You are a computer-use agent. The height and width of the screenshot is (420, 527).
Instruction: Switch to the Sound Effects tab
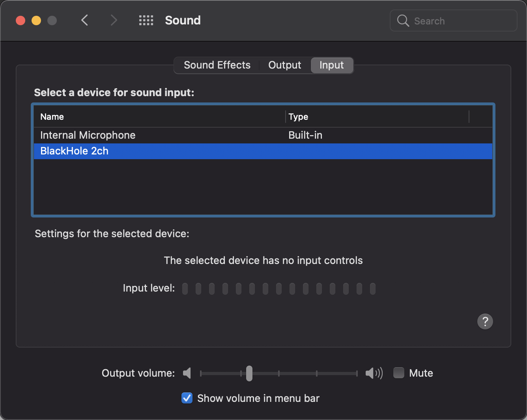click(217, 65)
